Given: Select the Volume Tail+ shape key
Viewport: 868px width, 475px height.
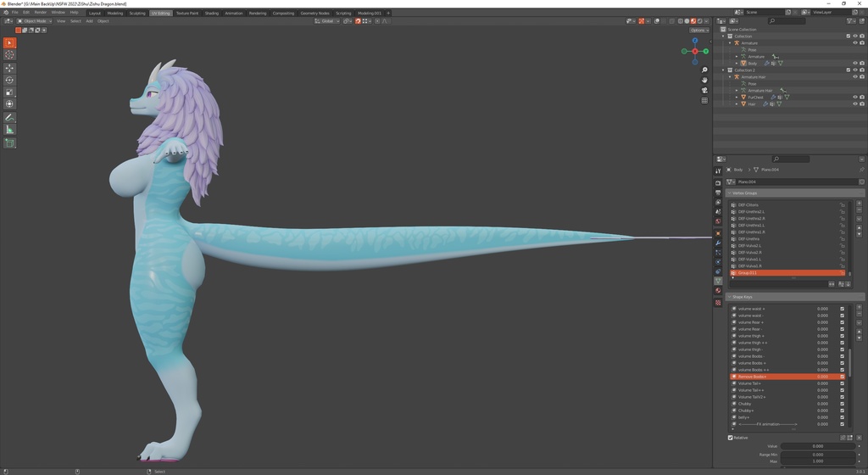Looking at the screenshot, I should (787, 383).
